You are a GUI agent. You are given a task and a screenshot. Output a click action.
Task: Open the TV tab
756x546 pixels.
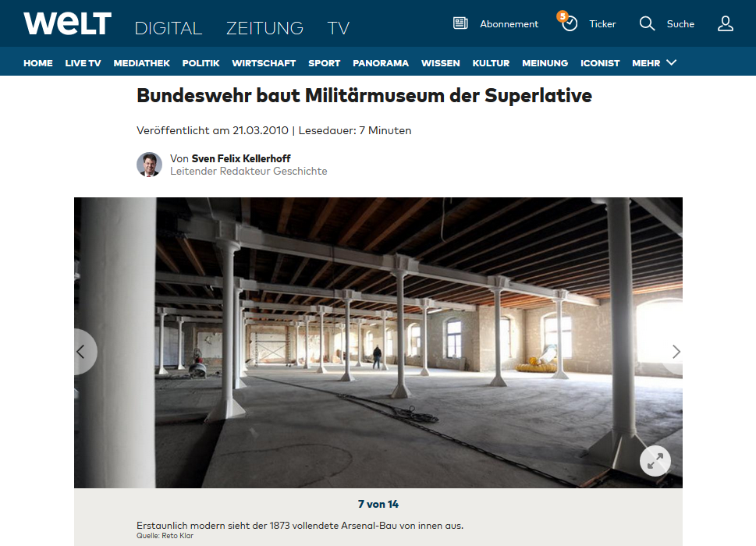338,28
